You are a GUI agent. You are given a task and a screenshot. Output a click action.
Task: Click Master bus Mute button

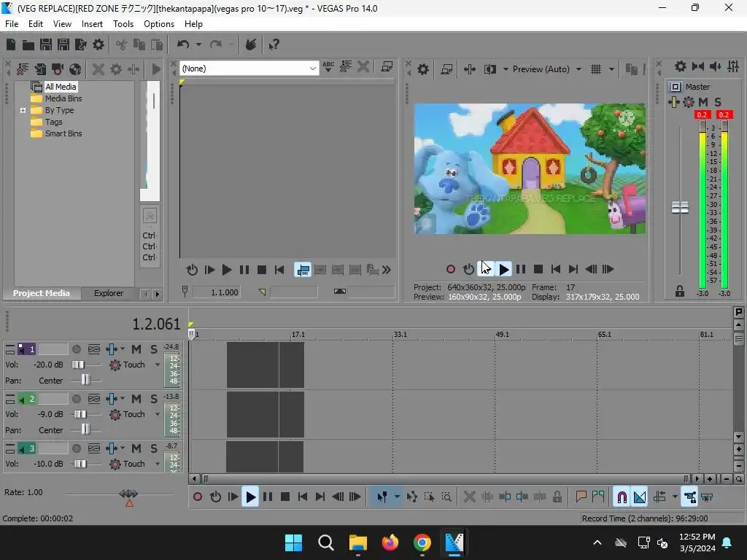[x=703, y=102]
